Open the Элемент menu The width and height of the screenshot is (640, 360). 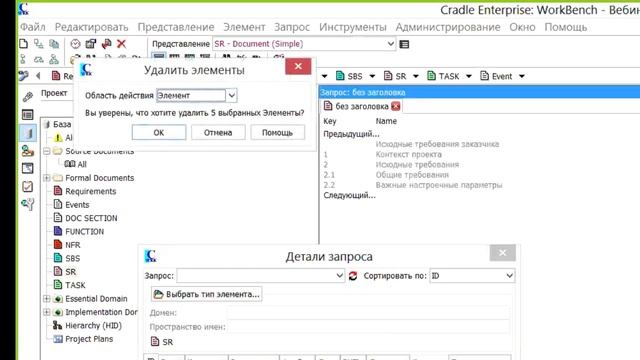[x=244, y=27]
